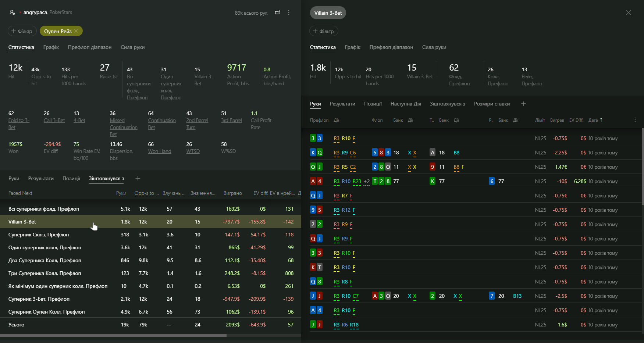
Task: Open the Префлоп діапазон tab in the left panel
Action: pos(90,47)
